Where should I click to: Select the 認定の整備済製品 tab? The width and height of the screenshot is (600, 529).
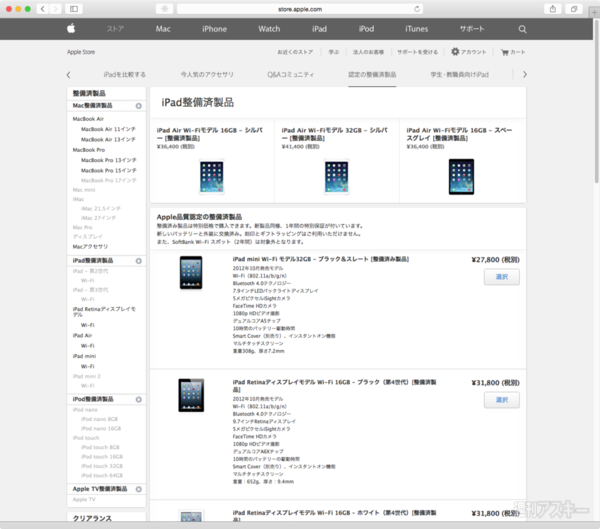[x=372, y=75]
